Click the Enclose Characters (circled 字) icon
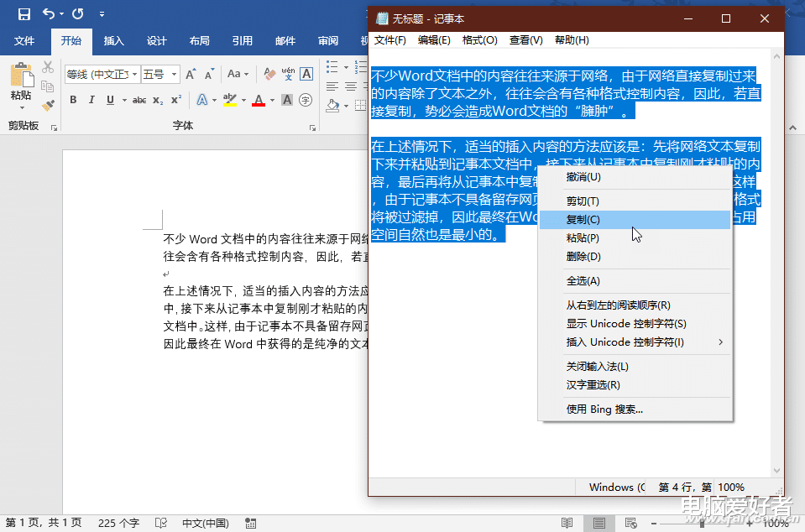This screenshot has width=805, height=532. point(306,100)
